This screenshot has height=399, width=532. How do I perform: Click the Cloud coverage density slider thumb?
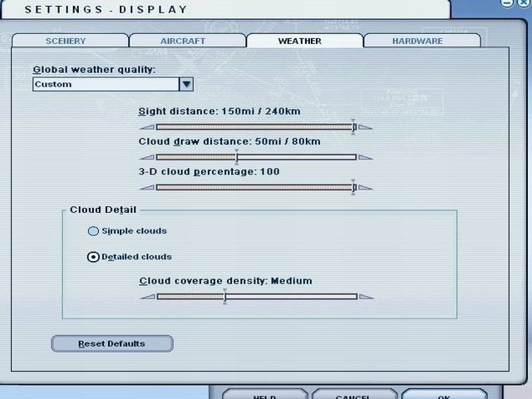point(224,297)
